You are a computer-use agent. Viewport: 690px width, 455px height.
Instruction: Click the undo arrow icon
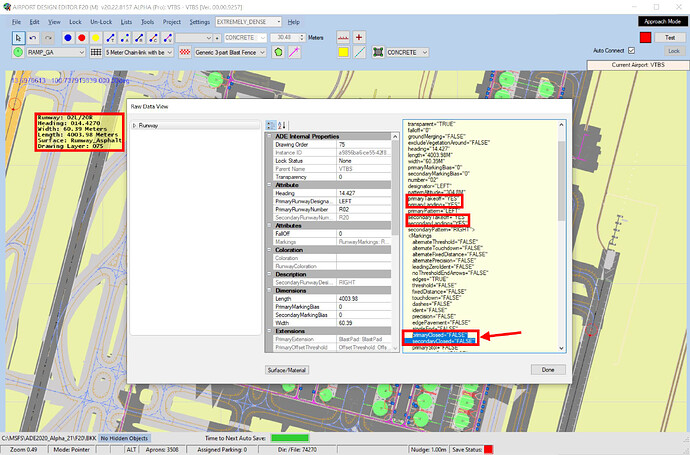[x=33, y=38]
